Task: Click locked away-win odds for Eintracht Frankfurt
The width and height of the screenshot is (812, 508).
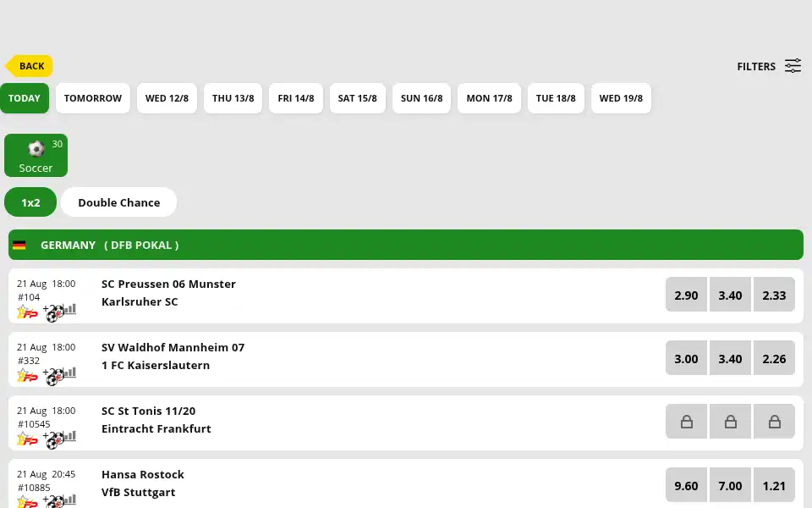Action: (774, 422)
